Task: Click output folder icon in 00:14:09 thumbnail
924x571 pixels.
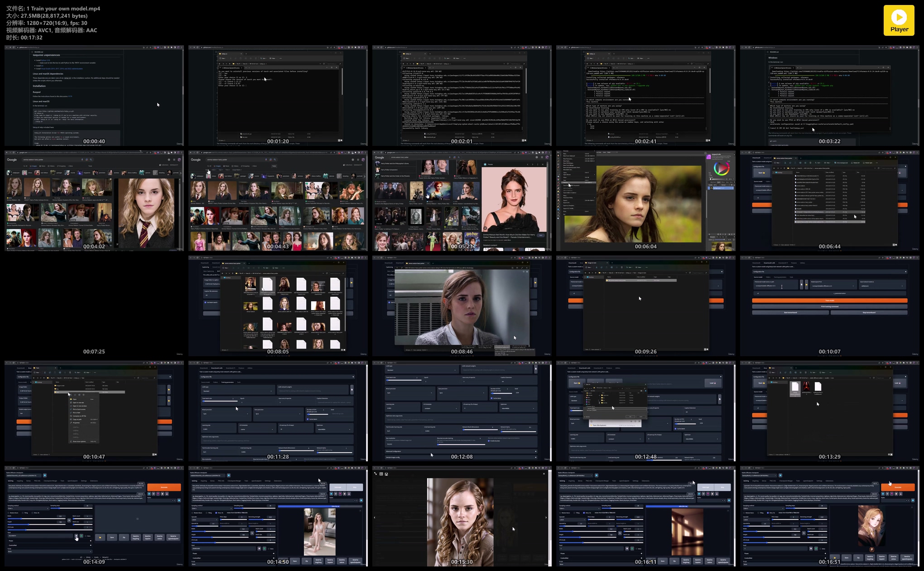Action: [x=100, y=537]
